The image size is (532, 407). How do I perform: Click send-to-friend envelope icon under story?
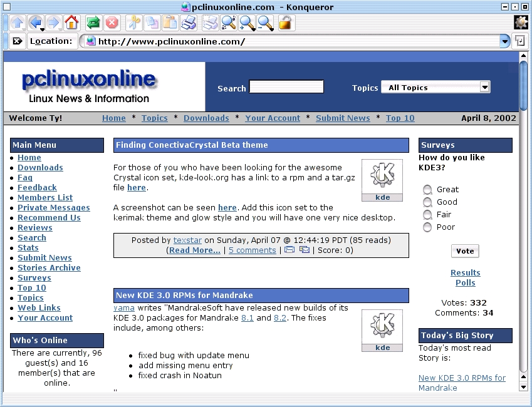(x=305, y=250)
